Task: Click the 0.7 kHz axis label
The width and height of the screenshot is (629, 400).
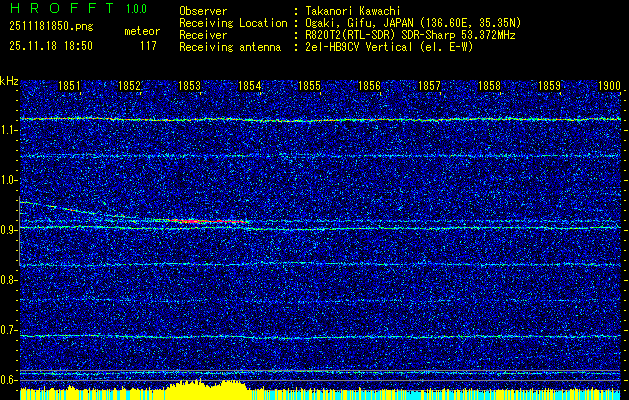Action: click(9, 330)
